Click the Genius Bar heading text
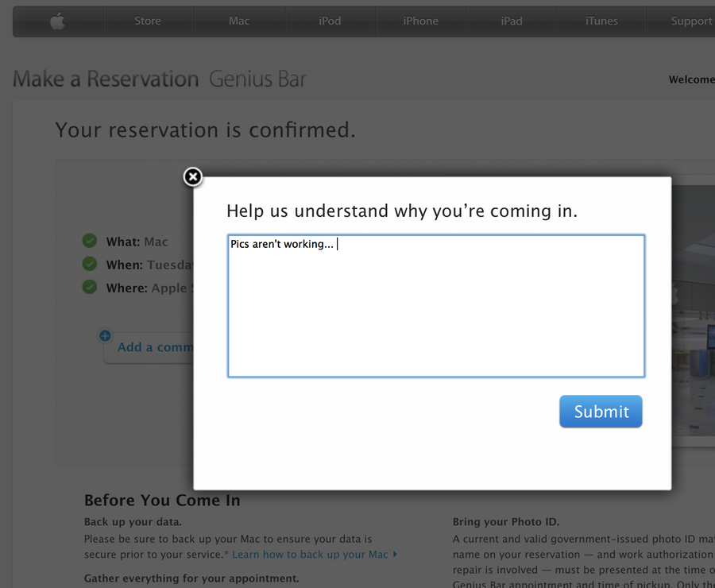This screenshot has height=588, width=715. 257,79
